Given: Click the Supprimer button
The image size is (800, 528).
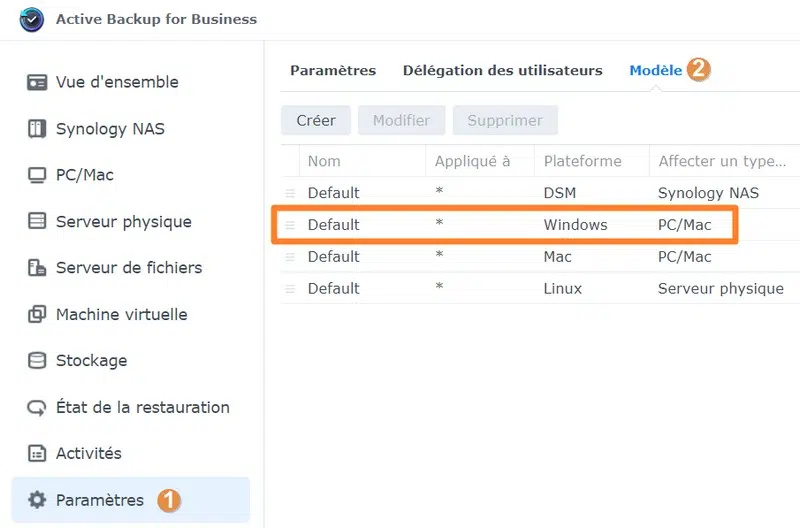Looking at the screenshot, I should click(x=505, y=120).
